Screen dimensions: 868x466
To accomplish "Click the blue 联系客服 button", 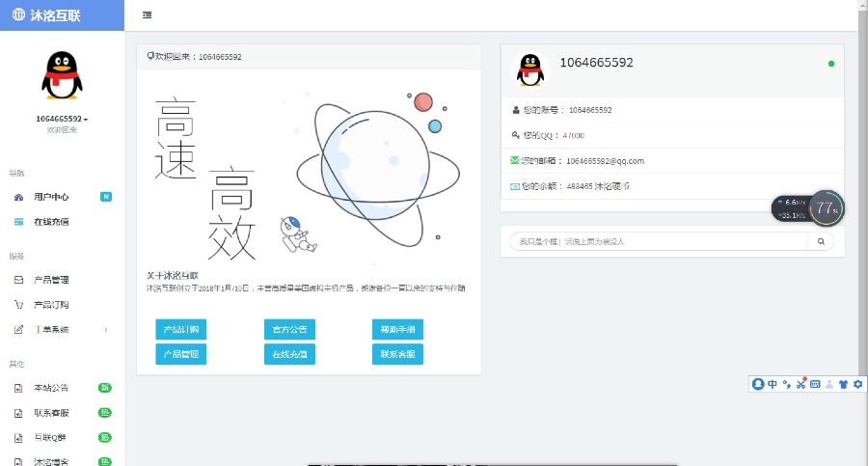I will [x=397, y=354].
